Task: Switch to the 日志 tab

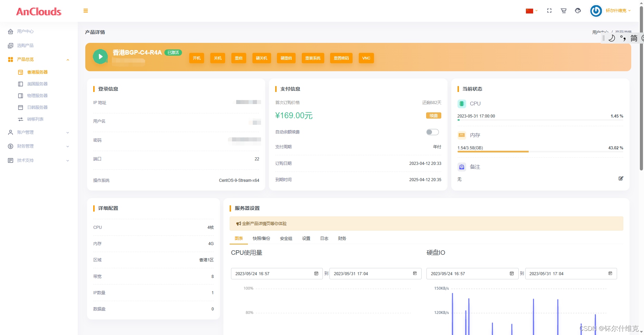Action: pos(324,239)
